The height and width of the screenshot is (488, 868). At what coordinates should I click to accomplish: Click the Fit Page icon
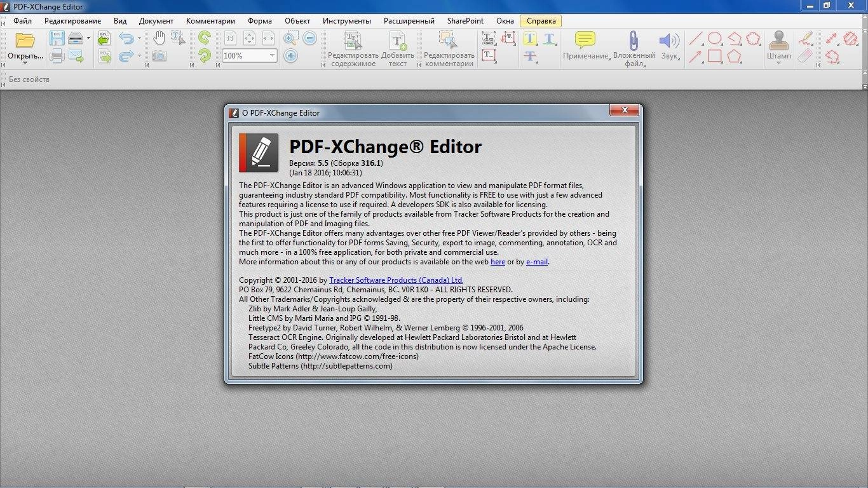coord(249,38)
